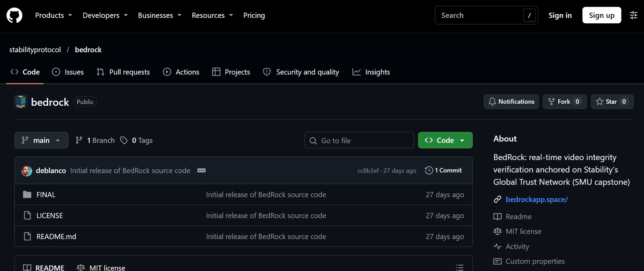
Task: Click the README.md file icon
Action: (x=27, y=236)
